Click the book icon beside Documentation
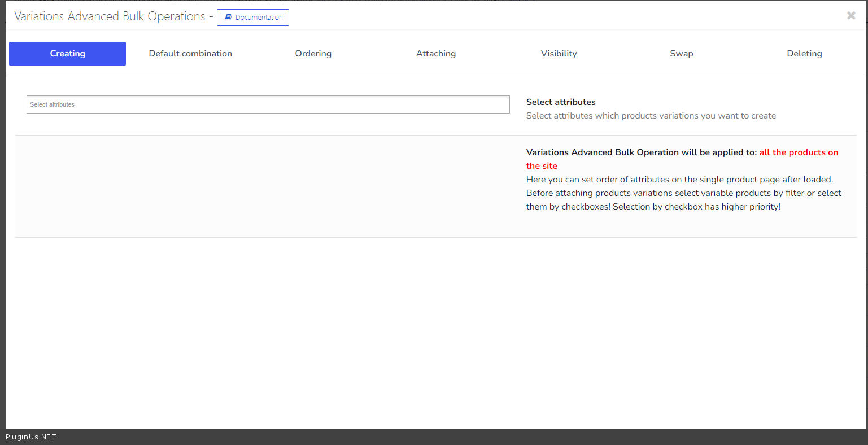868x445 pixels. 228,18
